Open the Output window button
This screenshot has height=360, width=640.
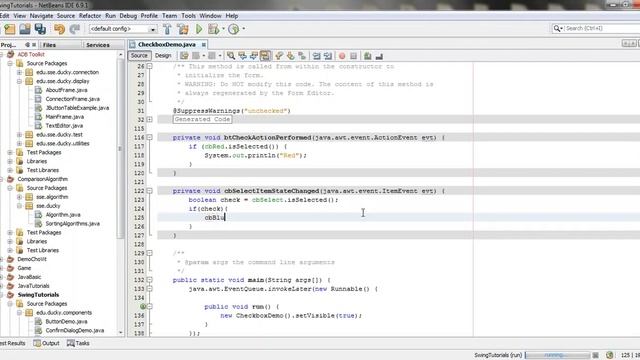[47, 343]
